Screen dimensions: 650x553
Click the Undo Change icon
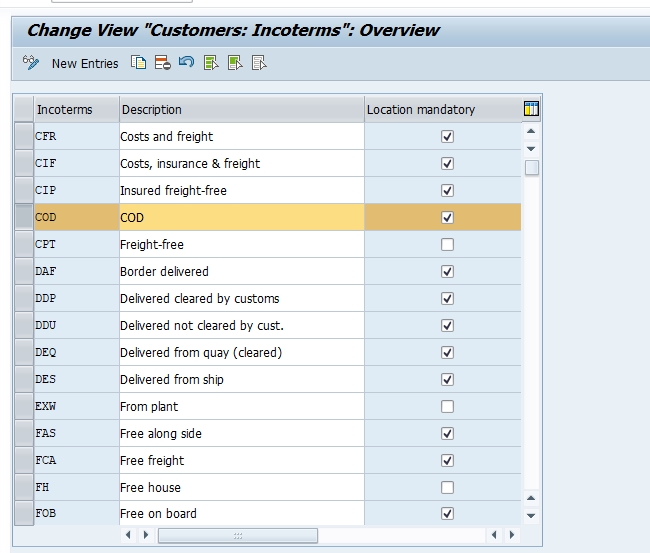point(186,63)
